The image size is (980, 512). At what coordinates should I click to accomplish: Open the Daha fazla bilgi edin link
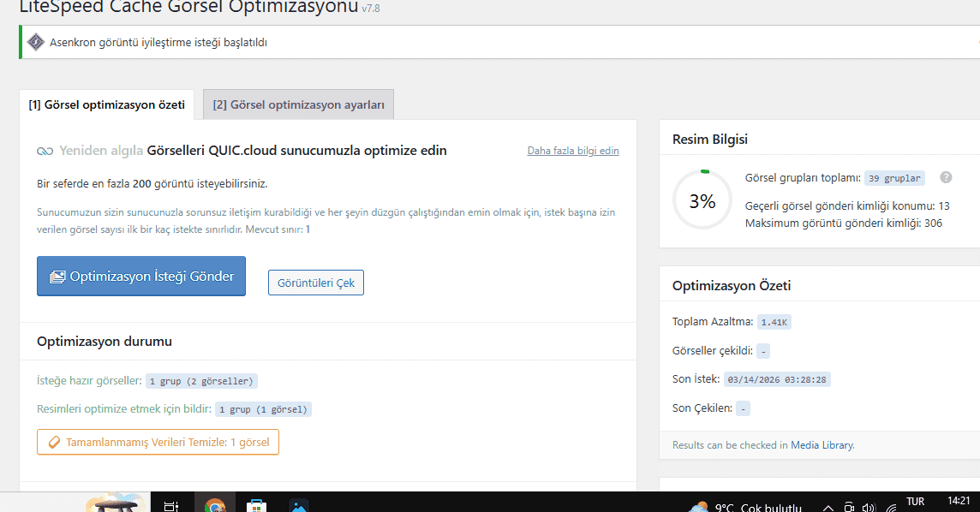pos(572,151)
